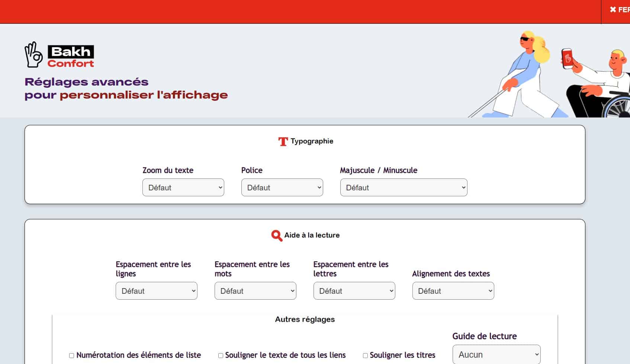Select the Alignement des textes dropdown
630x364 pixels.
click(453, 291)
